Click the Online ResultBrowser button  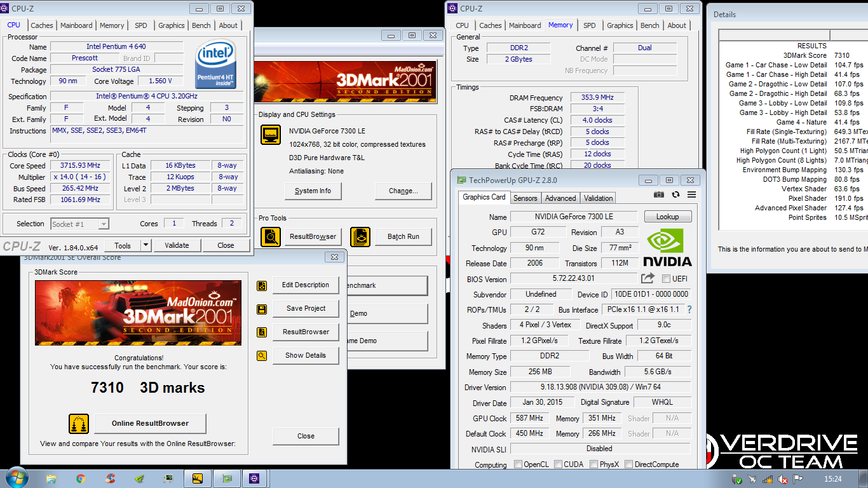click(151, 423)
